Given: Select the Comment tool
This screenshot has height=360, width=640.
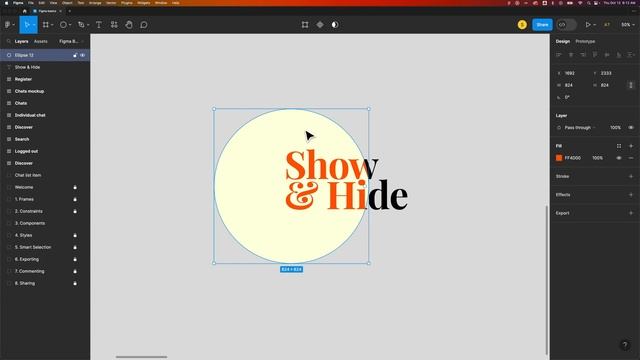Looking at the screenshot, I should pyautogui.click(x=144, y=25).
